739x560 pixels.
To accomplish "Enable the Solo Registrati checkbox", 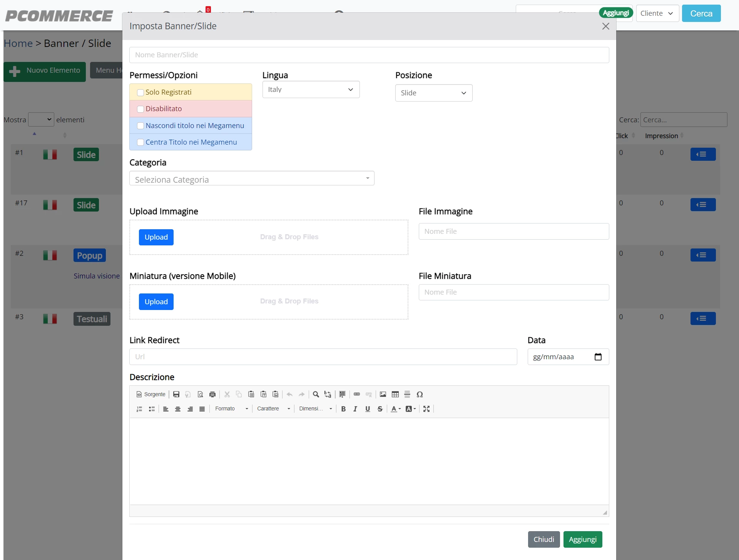I will (x=140, y=92).
